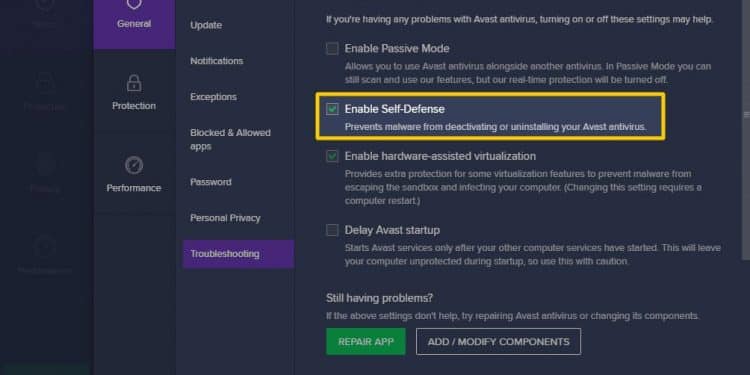Uncheck the Enable Self-Defense checkbox

(x=332, y=109)
